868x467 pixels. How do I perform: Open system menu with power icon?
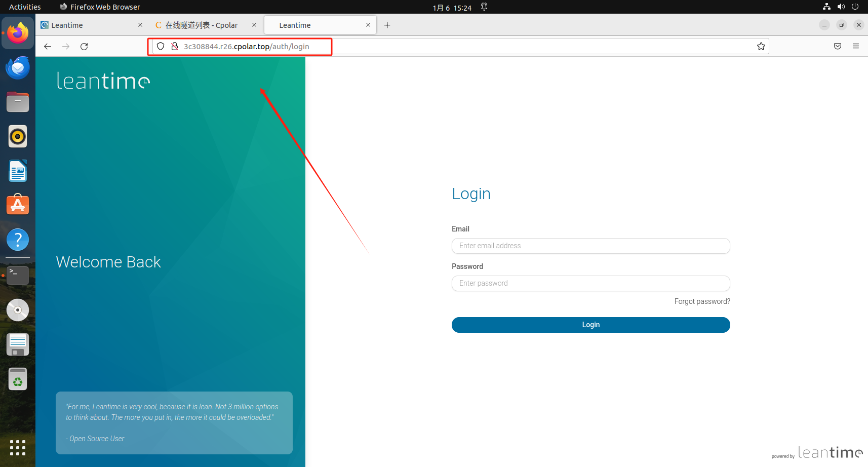855,7
